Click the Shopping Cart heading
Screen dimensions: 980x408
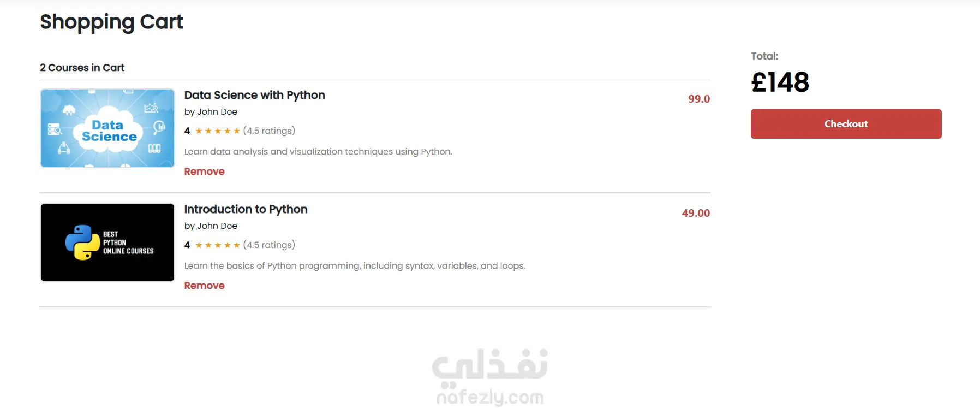pyautogui.click(x=111, y=22)
